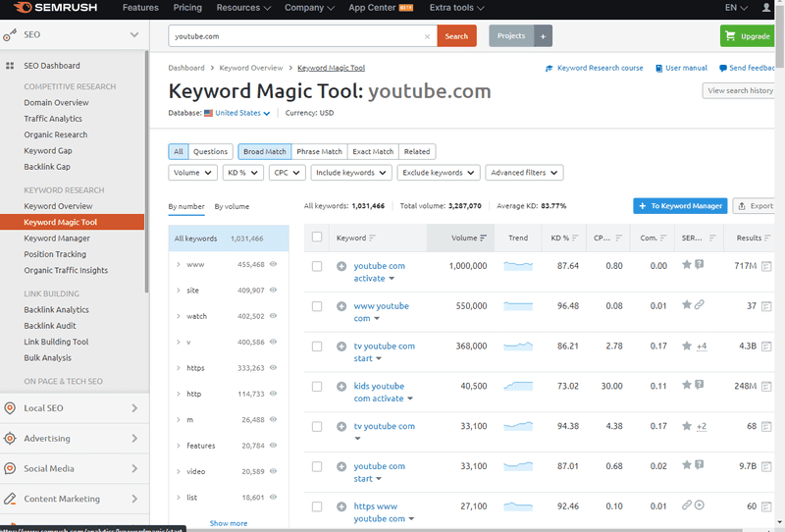Image resolution: width=785 pixels, height=532 pixels.
Task: Click To Keyword Manager button
Action: click(680, 206)
